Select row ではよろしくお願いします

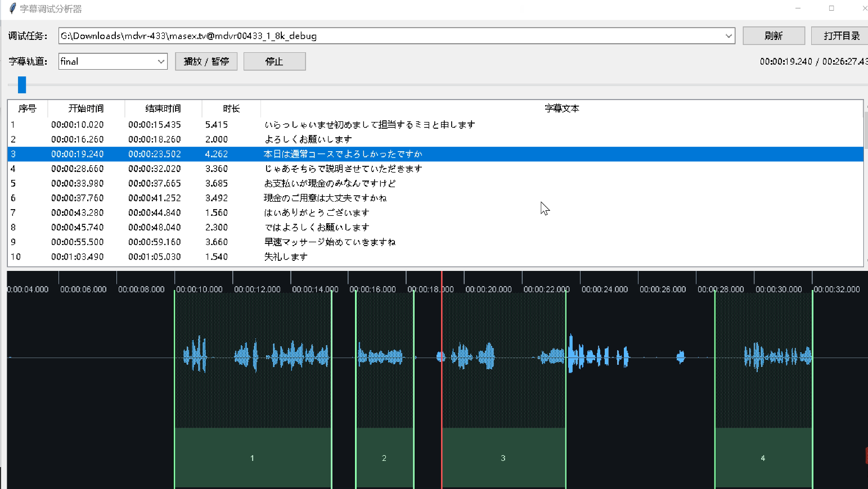click(435, 227)
